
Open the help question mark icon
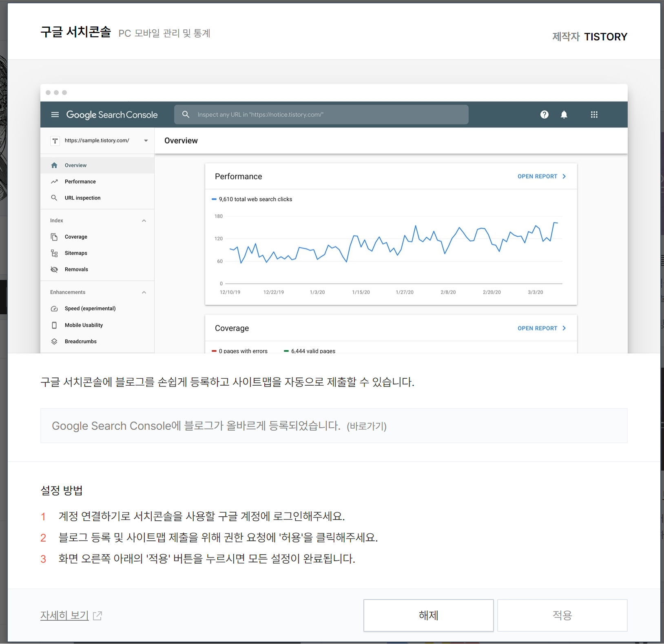(544, 115)
